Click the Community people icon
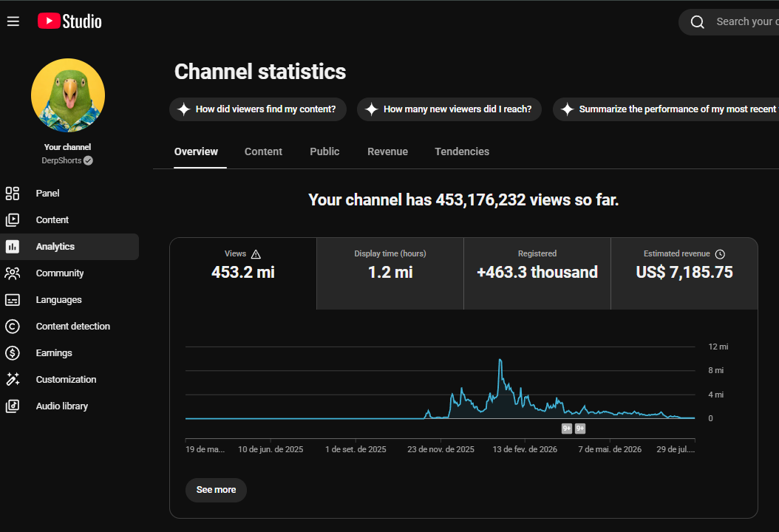This screenshot has height=532, width=779. click(13, 273)
